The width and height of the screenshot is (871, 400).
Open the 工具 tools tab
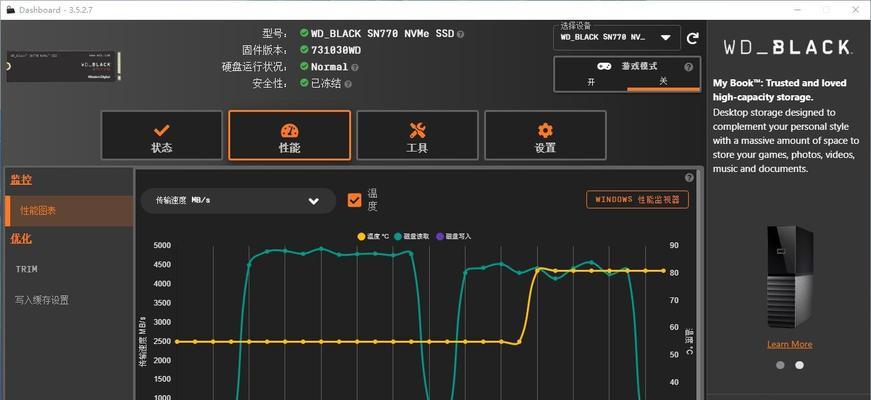point(417,135)
